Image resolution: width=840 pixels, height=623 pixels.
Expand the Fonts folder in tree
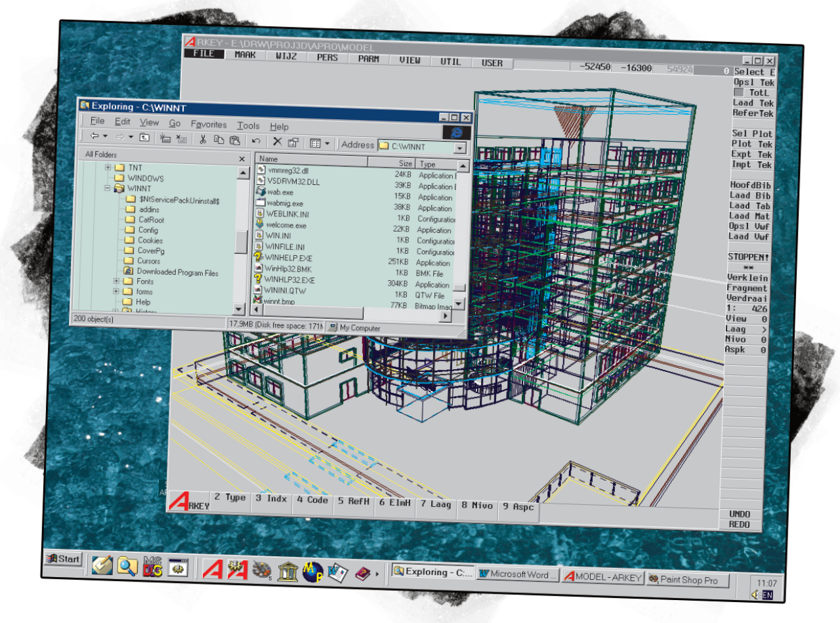[116, 281]
